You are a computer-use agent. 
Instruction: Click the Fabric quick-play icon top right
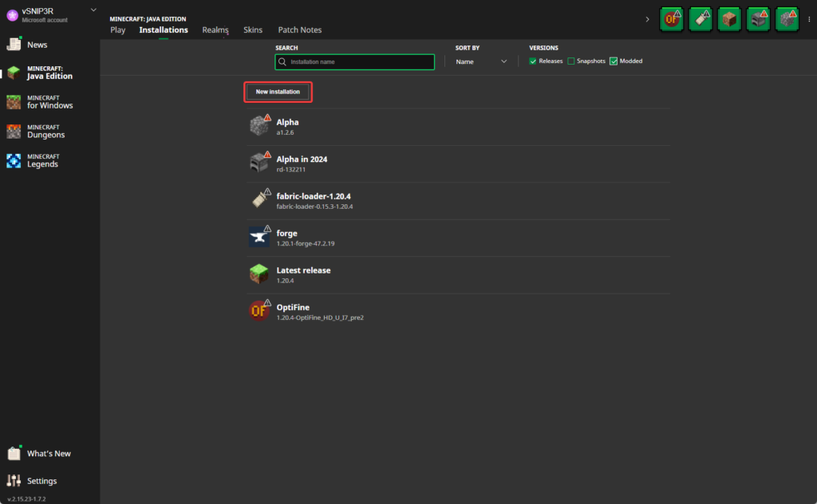click(x=701, y=18)
